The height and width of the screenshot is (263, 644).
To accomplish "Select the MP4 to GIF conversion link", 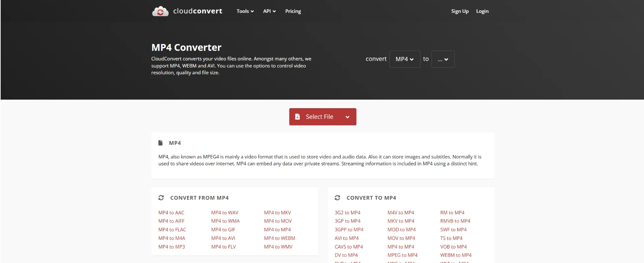I will point(223,230).
